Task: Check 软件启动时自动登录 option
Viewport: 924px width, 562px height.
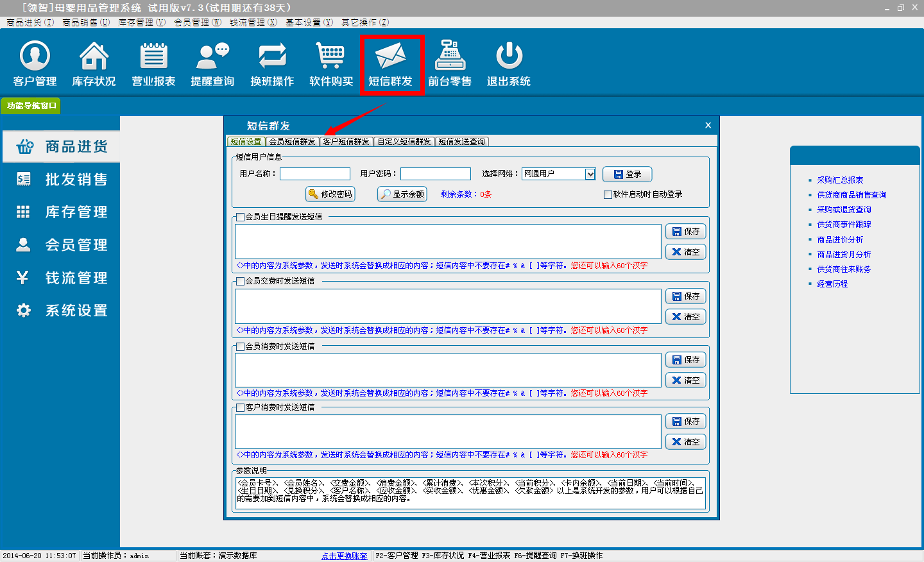Action: (608, 194)
